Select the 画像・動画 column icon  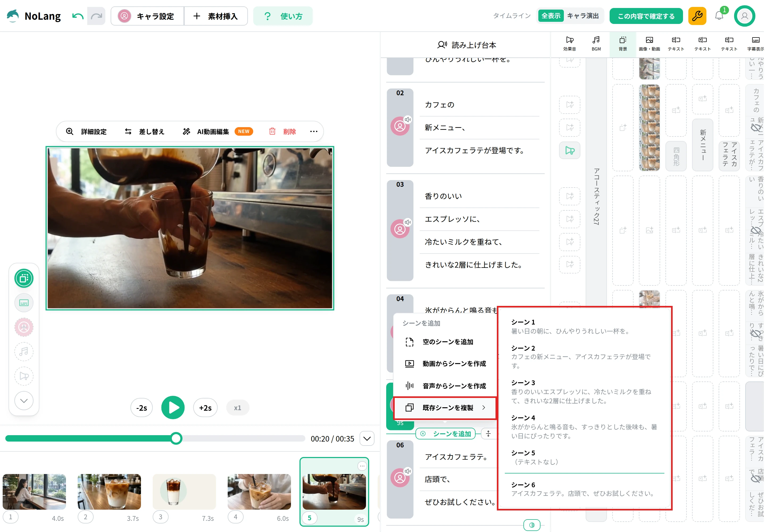pyautogui.click(x=649, y=44)
